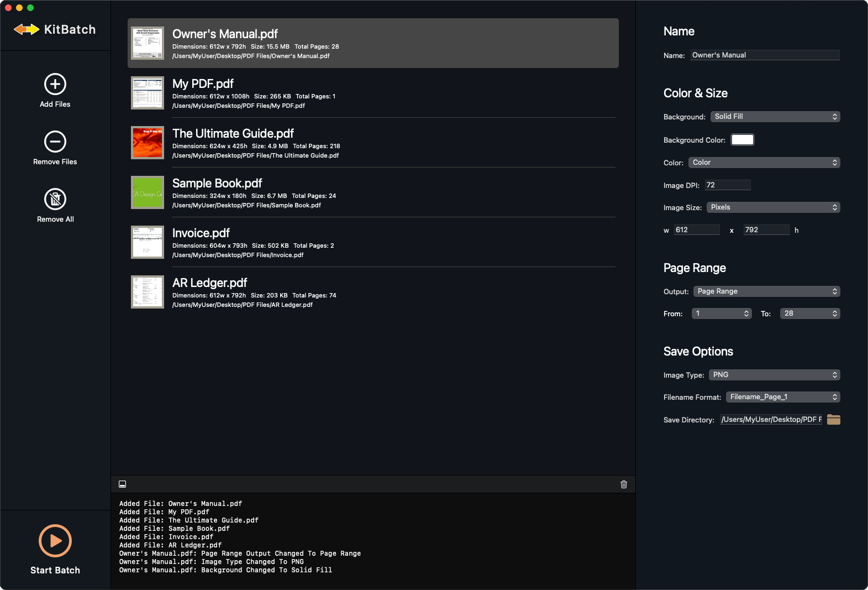Click the Name input field

(765, 55)
